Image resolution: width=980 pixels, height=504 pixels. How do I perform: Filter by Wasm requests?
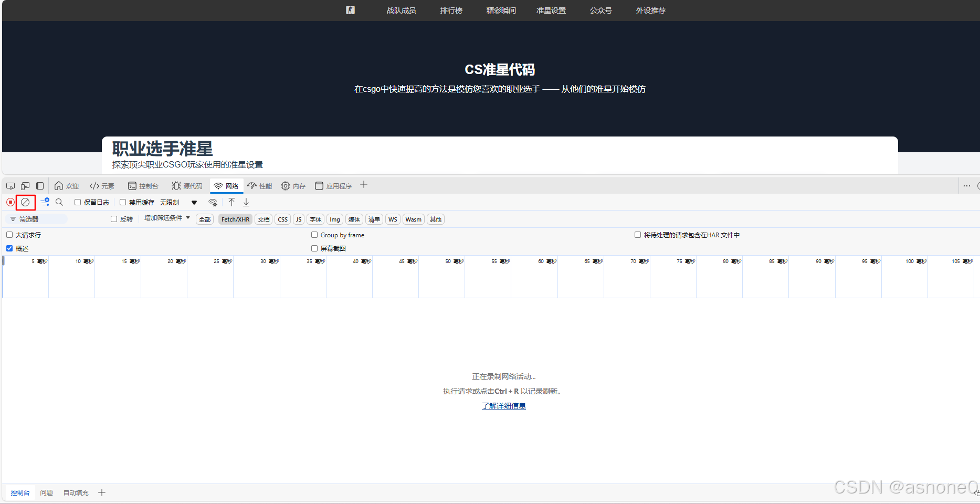pyautogui.click(x=414, y=219)
